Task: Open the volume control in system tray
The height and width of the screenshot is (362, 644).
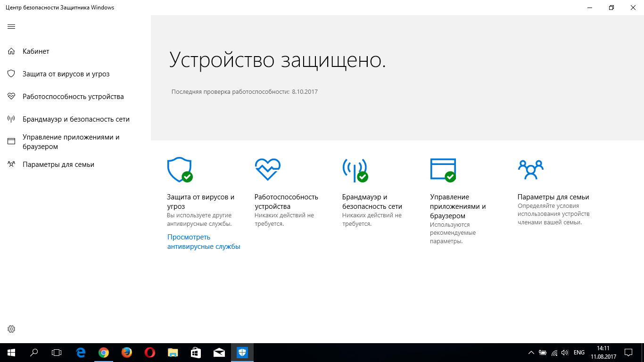Action: click(565, 353)
